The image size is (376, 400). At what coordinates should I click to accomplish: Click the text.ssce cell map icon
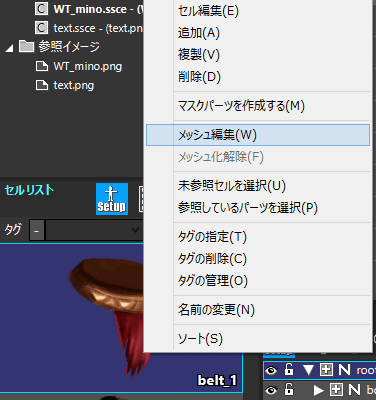coord(41,28)
